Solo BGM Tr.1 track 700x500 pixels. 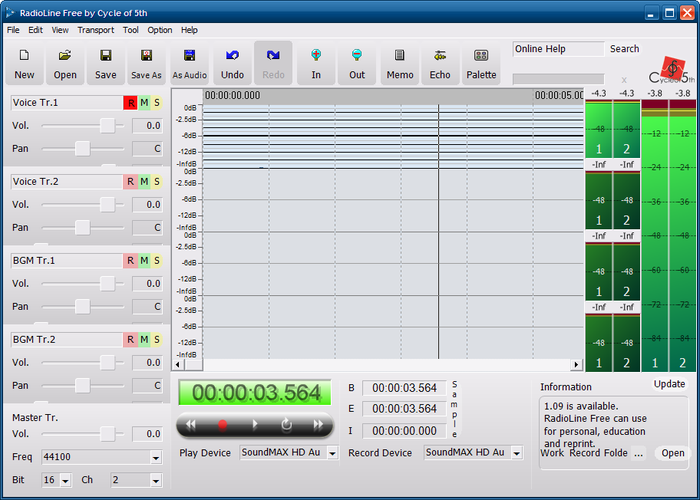click(x=157, y=261)
